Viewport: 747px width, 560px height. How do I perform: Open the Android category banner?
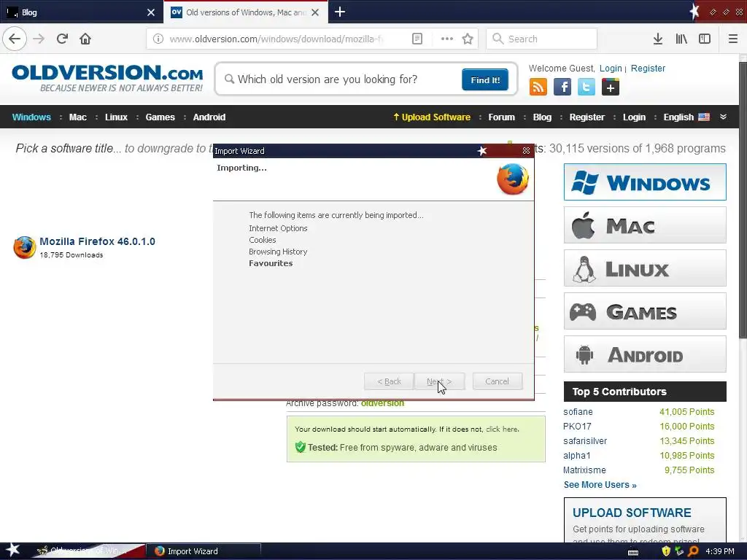click(645, 354)
